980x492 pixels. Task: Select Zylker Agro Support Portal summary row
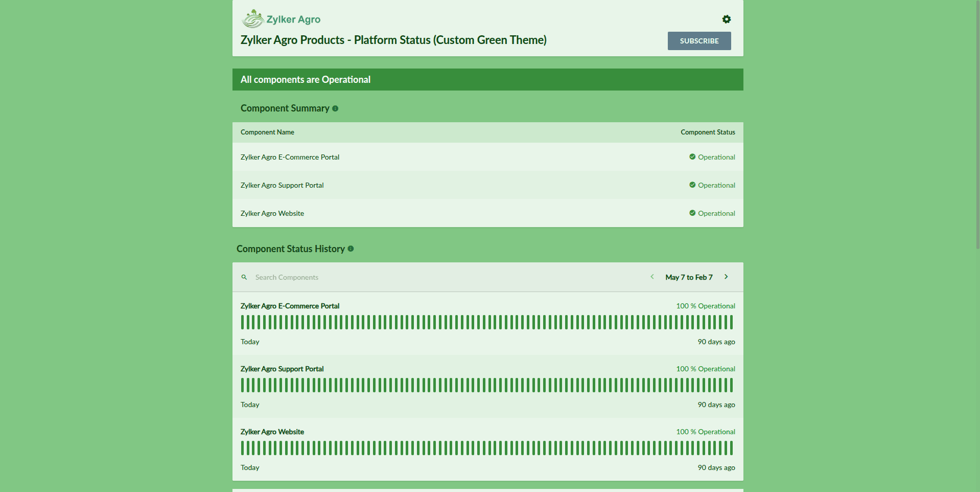[487, 185]
